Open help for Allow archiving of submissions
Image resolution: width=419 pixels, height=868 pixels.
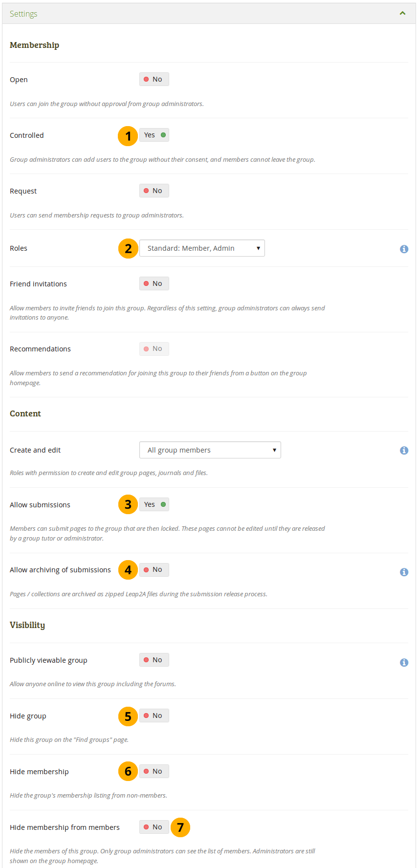pos(404,572)
